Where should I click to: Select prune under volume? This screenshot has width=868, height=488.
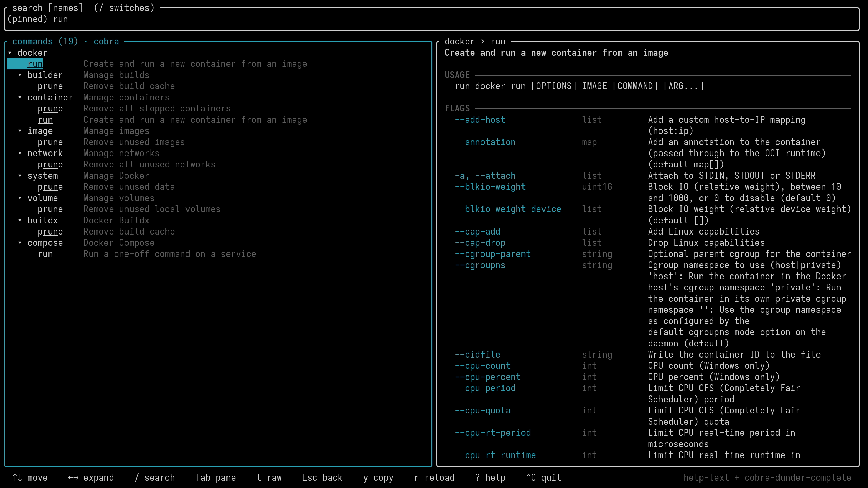(x=50, y=209)
